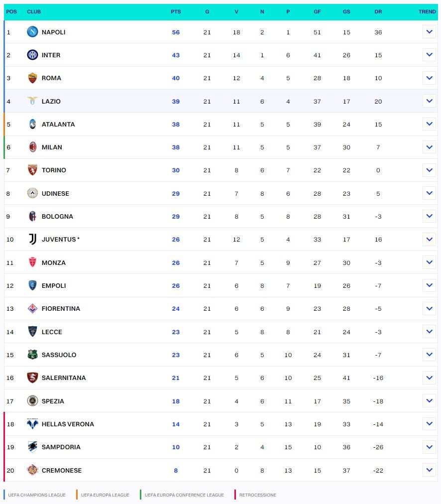Expand the Spezia trend arrow
This screenshot has width=441, height=504.
429,401
